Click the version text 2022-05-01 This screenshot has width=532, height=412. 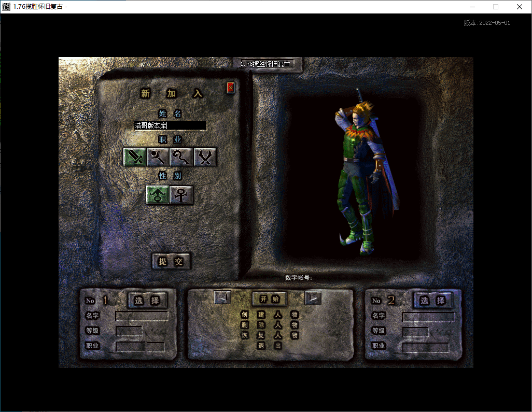pos(487,23)
